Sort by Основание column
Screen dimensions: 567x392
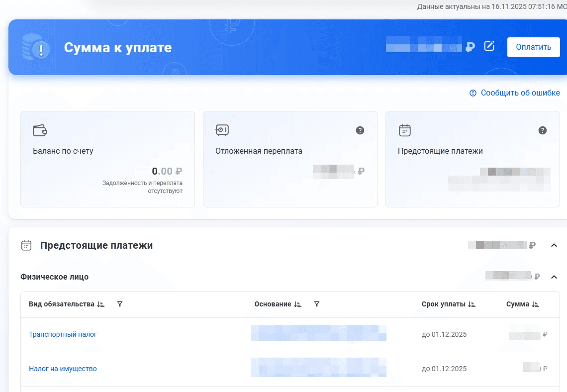coord(297,304)
